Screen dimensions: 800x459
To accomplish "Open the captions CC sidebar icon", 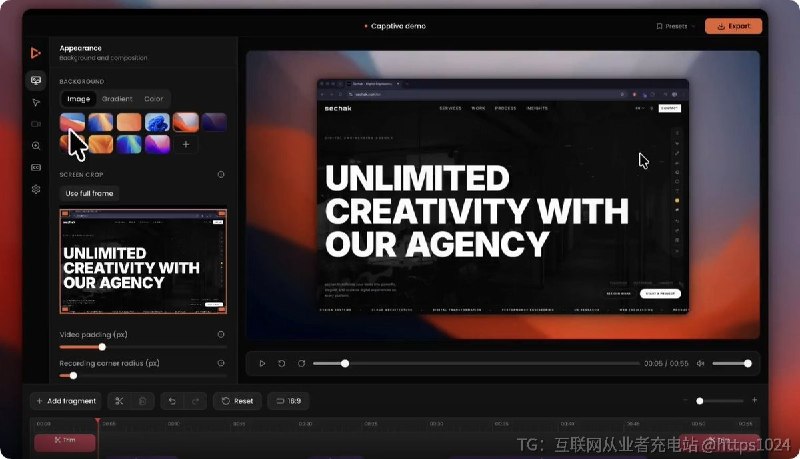I will click(36, 167).
